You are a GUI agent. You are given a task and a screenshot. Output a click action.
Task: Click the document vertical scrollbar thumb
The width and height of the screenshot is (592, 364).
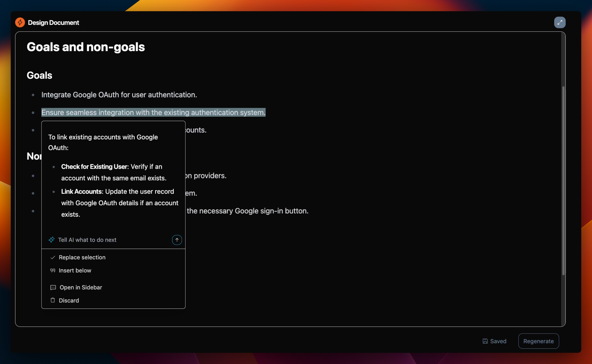(x=563, y=180)
